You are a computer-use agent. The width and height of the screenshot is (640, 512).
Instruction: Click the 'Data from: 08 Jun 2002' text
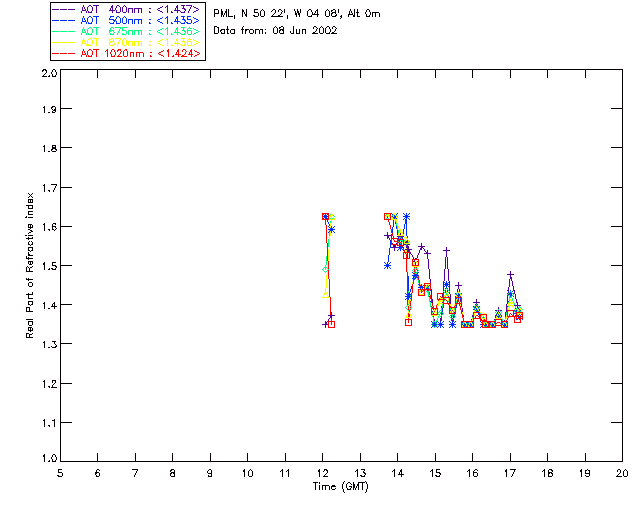pyautogui.click(x=275, y=31)
